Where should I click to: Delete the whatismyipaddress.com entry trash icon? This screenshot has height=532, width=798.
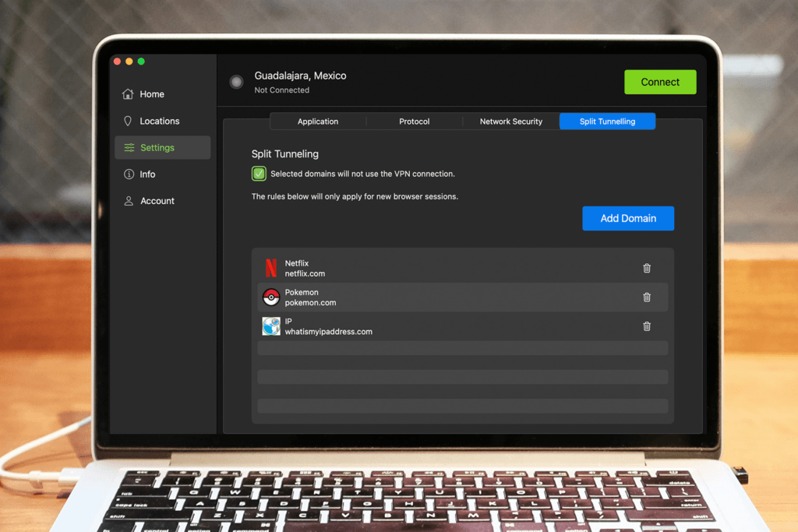click(x=647, y=326)
